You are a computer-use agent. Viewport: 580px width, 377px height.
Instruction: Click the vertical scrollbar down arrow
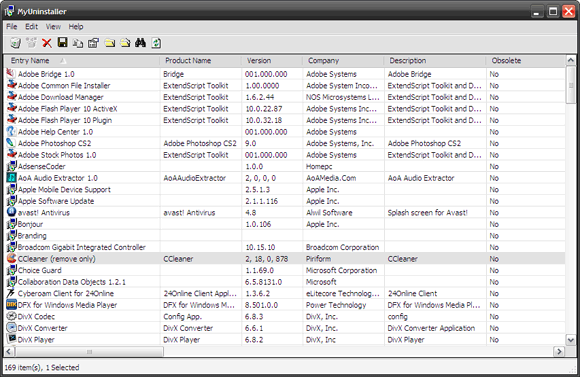(570, 340)
